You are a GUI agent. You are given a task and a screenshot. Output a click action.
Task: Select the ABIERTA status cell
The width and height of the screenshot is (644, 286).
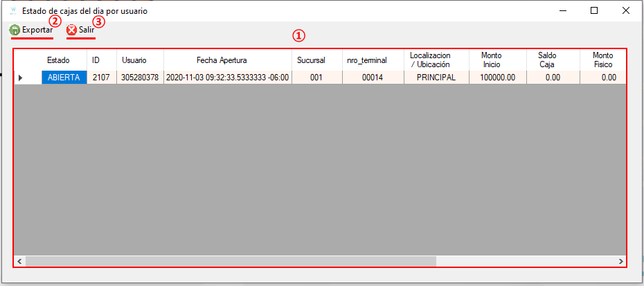click(64, 78)
